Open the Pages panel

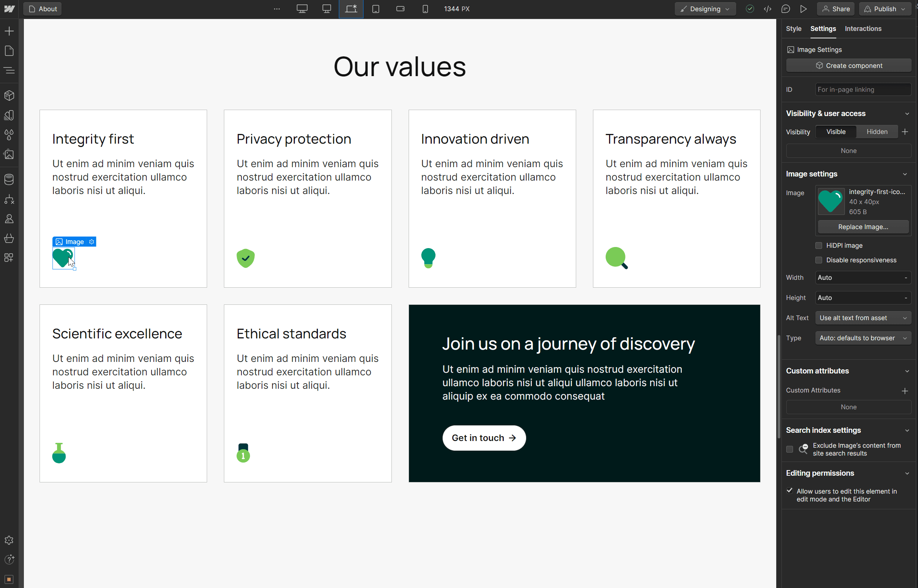[9, 51]
